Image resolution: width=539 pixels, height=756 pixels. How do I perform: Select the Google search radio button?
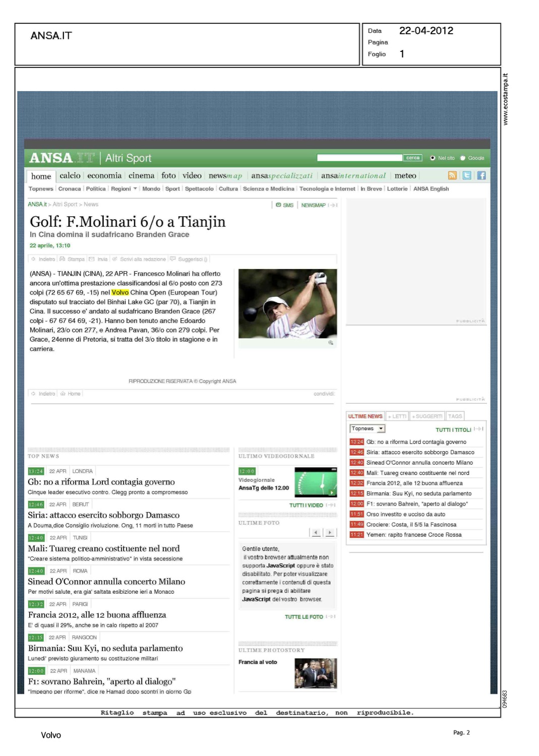pyautogui.click(x=463, y=158)
